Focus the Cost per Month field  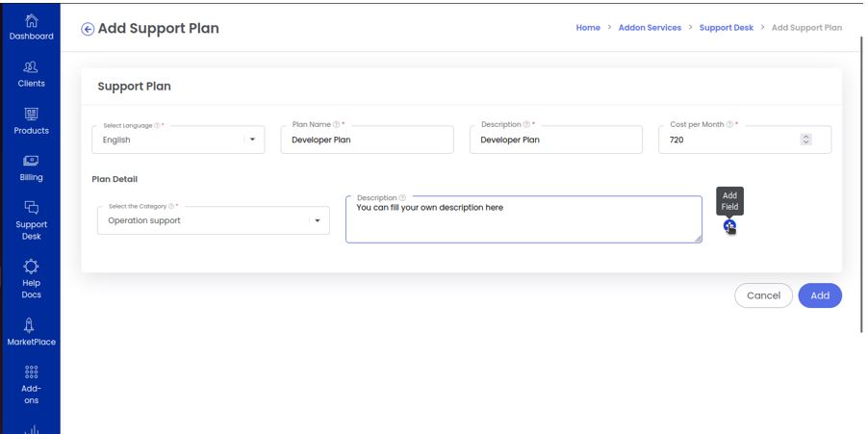745,140
